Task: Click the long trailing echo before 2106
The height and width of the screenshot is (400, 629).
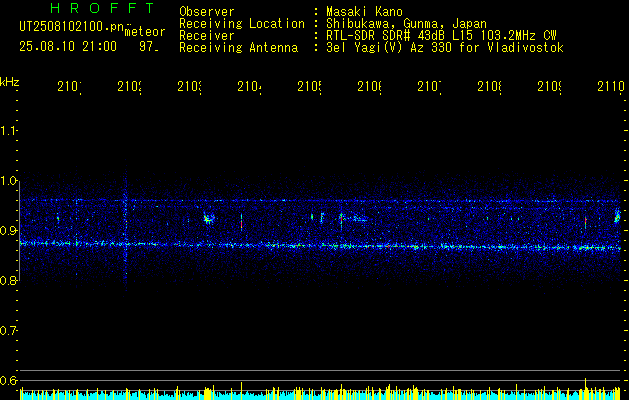Action: pos(355,218)
